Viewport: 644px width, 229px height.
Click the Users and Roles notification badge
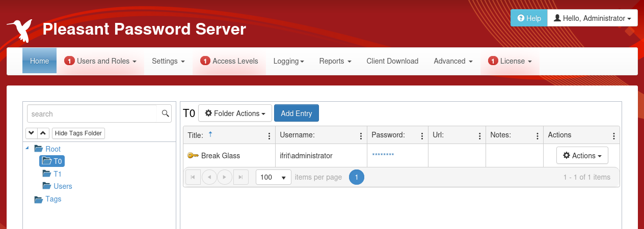[69, 61]
